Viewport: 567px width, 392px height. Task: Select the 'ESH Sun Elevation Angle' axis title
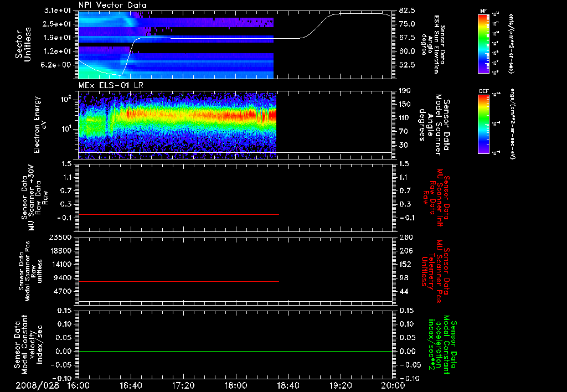tap(433, 44)
